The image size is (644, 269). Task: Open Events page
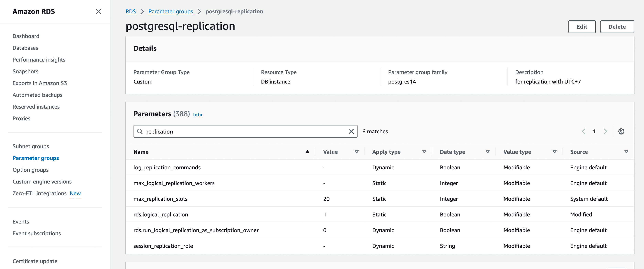point(21,221)
